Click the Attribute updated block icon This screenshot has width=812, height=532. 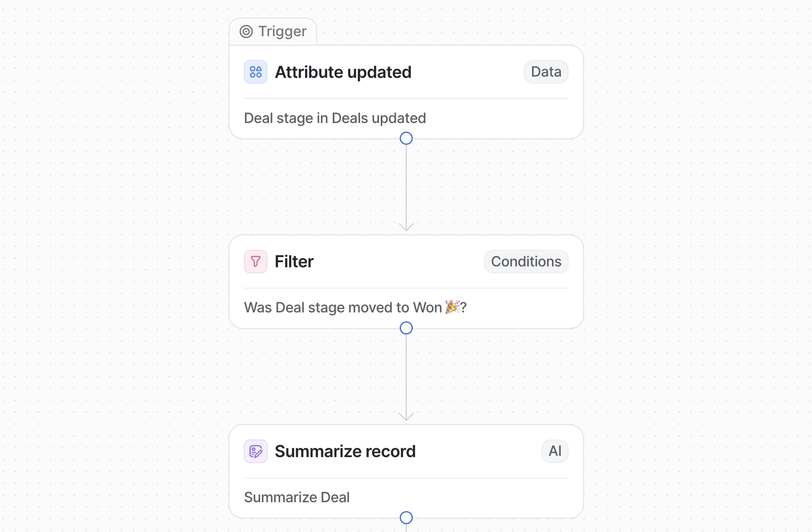pos(255,72)
